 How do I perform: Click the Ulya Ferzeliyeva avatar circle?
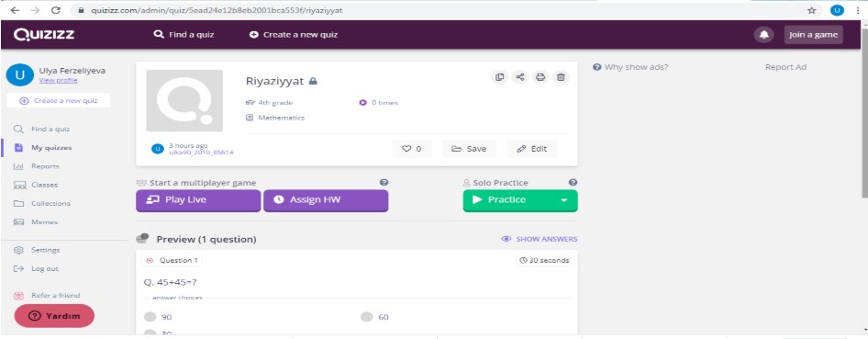(x=20, y=75)
